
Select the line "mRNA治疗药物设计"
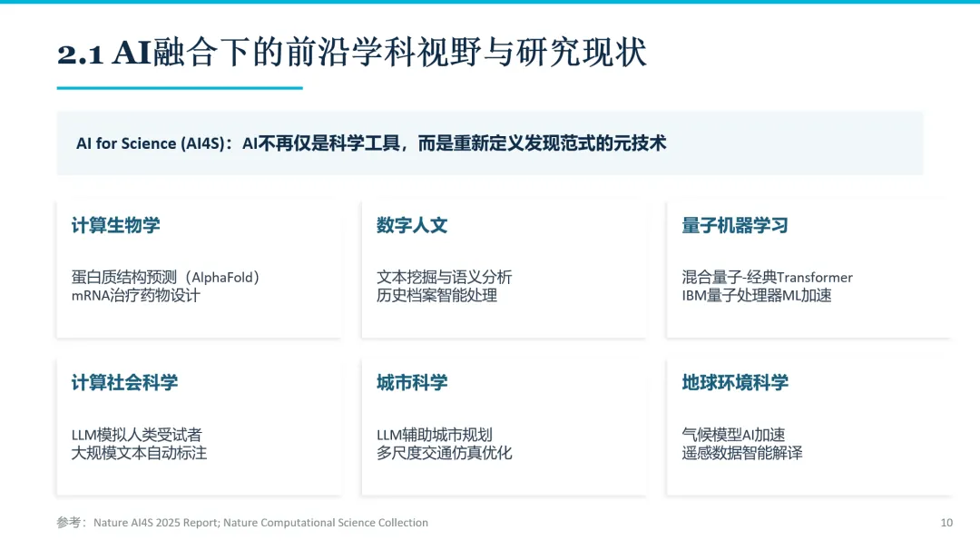(x=135, y=296)
